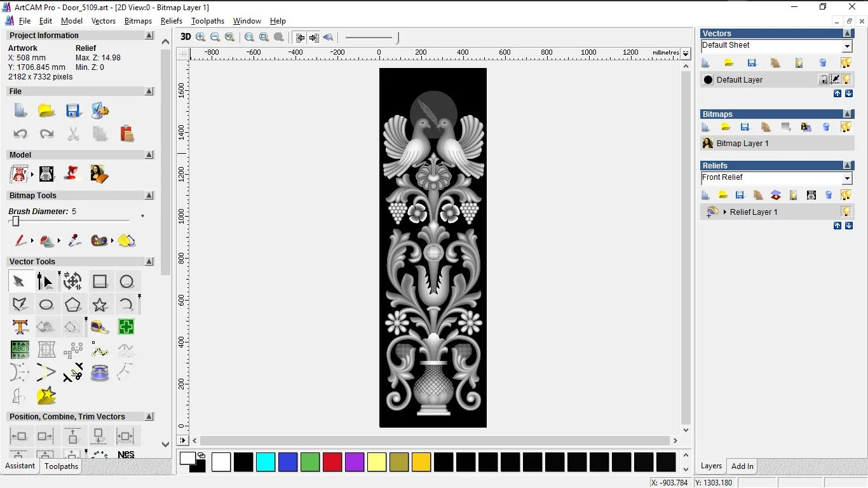Viewport: 868px width, 488px height.
Task: Select the Text tool in Vector Tools
Action: coord(20,327)
